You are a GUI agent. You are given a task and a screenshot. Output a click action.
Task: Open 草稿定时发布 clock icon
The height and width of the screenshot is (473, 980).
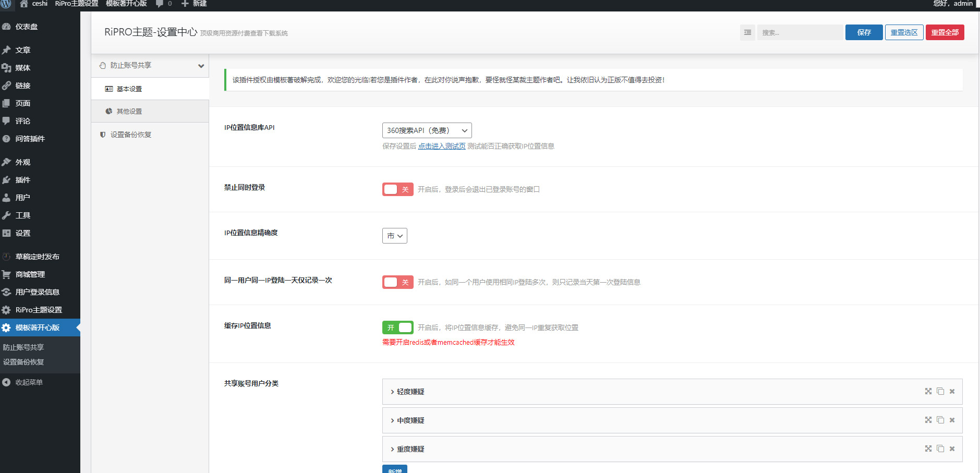[6, 257]
